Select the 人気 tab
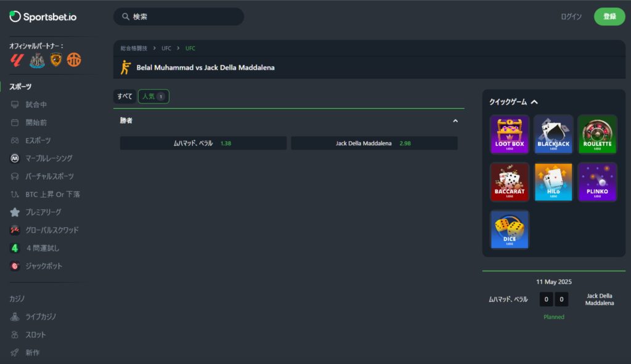The height and width of the screenshot is (364, 631). [x=153, y=96]
